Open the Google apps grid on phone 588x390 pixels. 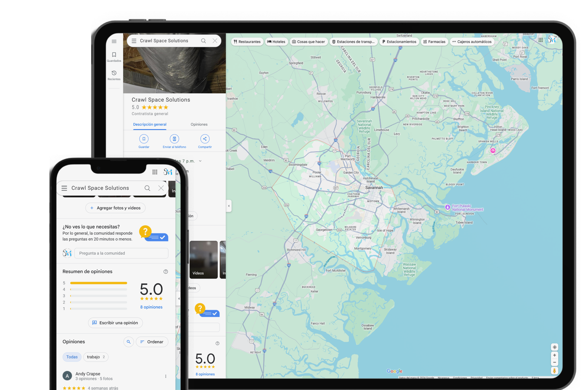(x=155, y=172)
